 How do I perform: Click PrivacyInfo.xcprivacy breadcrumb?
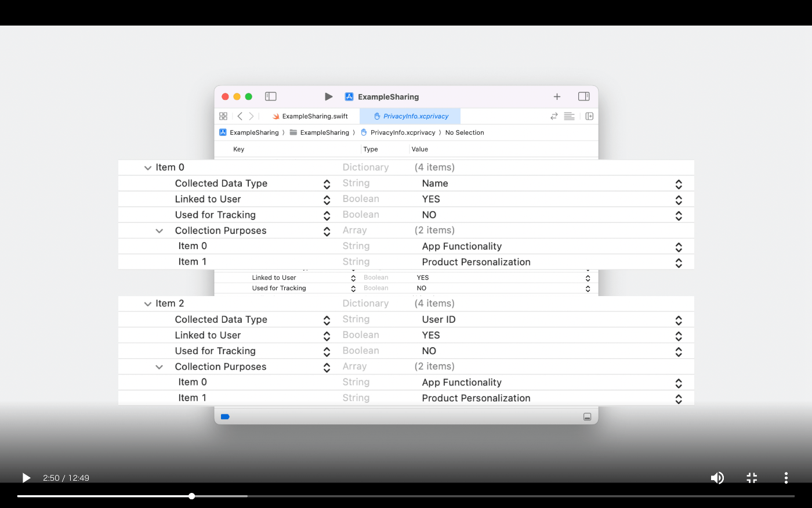pos(398,132)
